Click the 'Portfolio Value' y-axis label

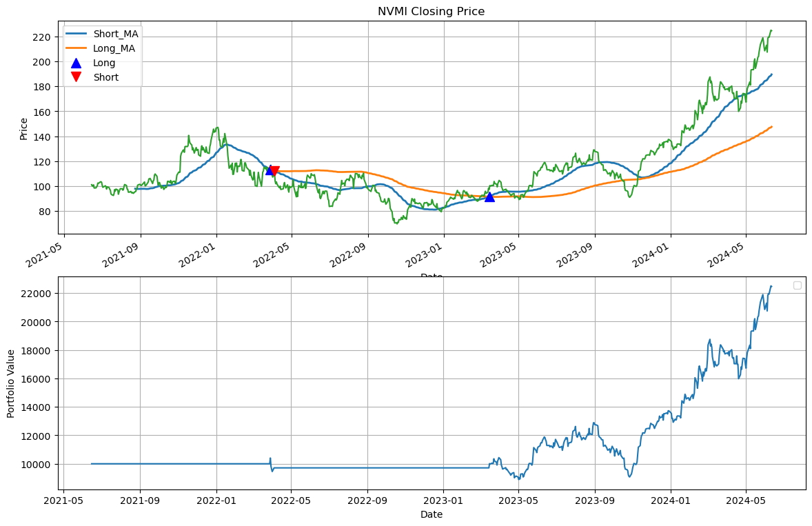coord(11,383)
